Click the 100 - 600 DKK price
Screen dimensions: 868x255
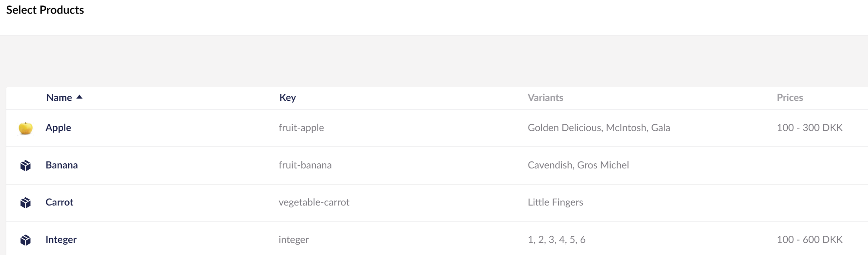pos(810,240)
